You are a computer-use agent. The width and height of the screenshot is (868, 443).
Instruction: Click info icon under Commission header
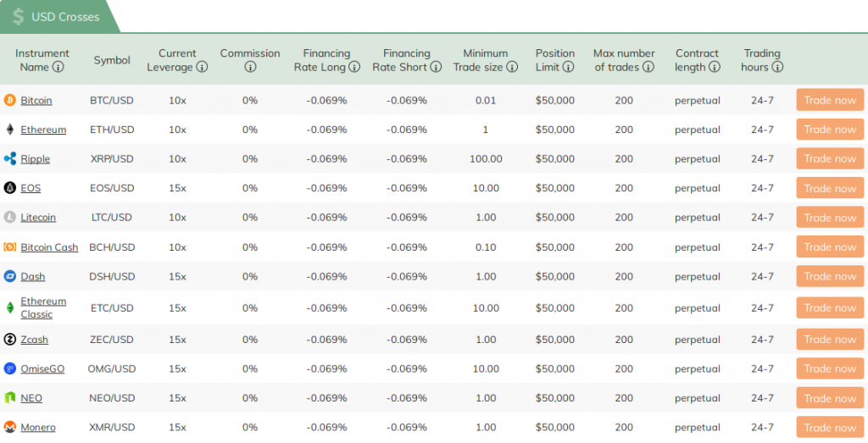(x=250, y=68)
